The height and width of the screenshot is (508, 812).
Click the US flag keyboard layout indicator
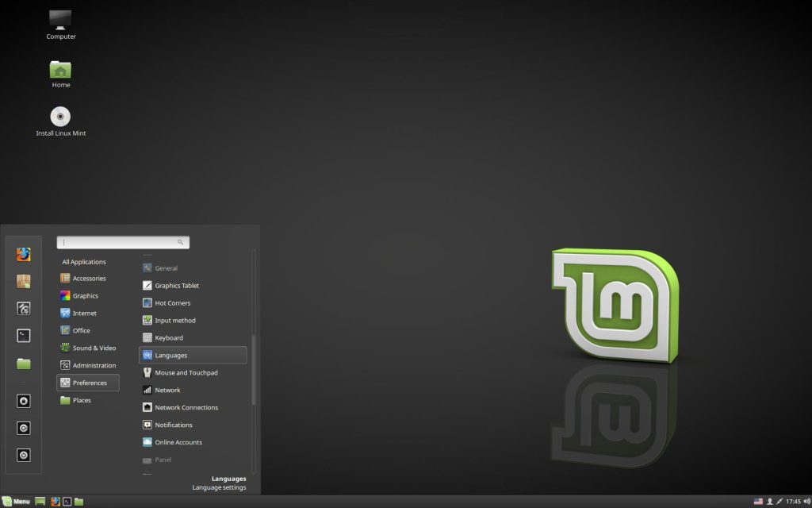point(758,502)
